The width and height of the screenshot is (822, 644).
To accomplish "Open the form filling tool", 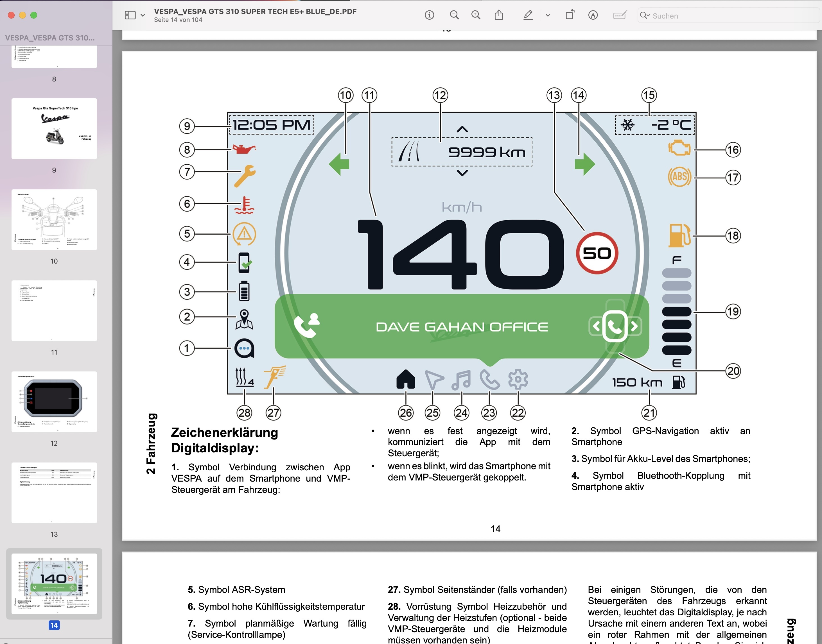I will pos(620,15).
